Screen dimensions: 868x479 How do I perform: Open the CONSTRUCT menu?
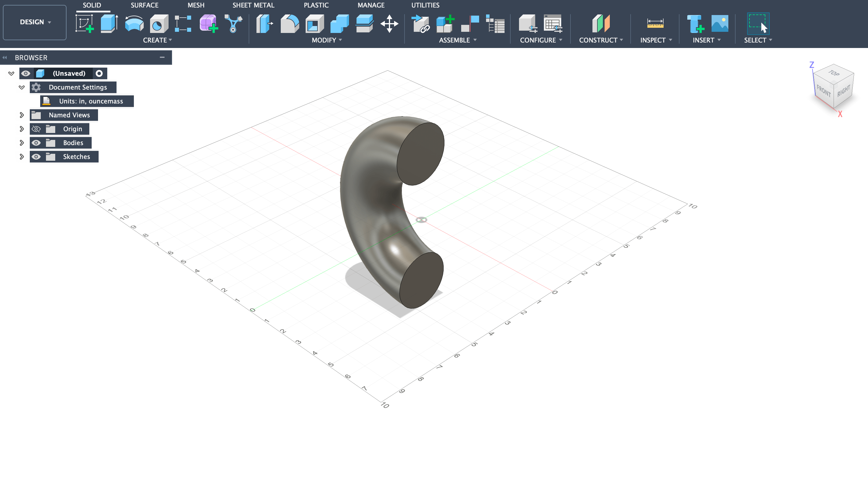601,40
